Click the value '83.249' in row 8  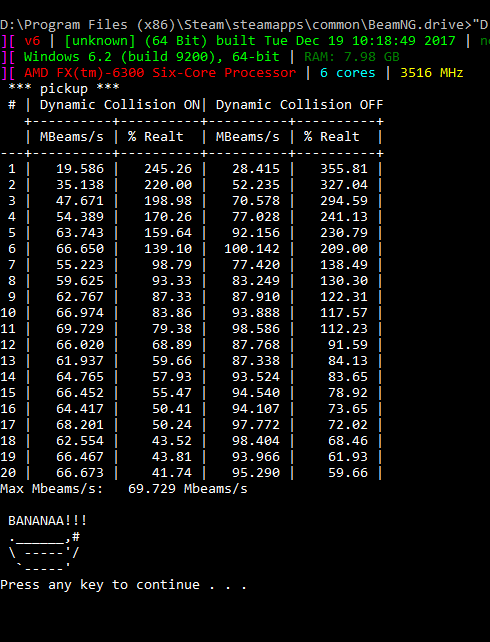pos(256,280)
